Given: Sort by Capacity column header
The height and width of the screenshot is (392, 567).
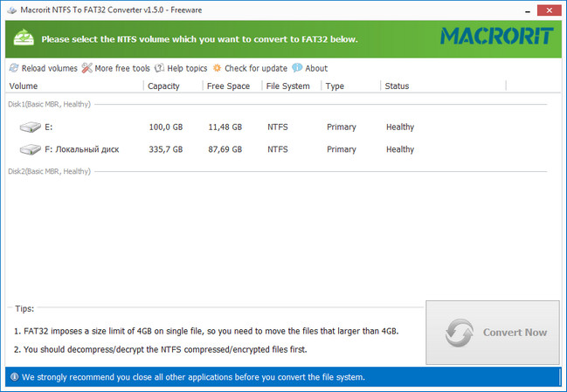Looking at the screenshot, I should (x=163, y=86).
